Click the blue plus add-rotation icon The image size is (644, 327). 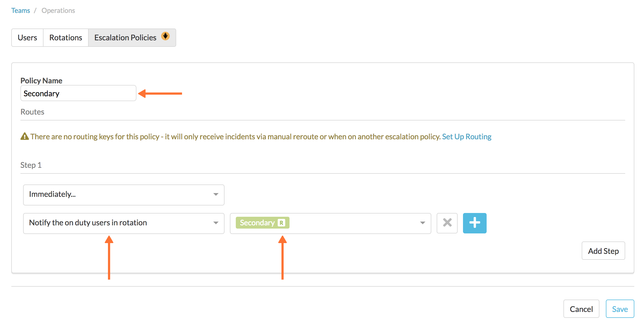[x=475, y=223]
